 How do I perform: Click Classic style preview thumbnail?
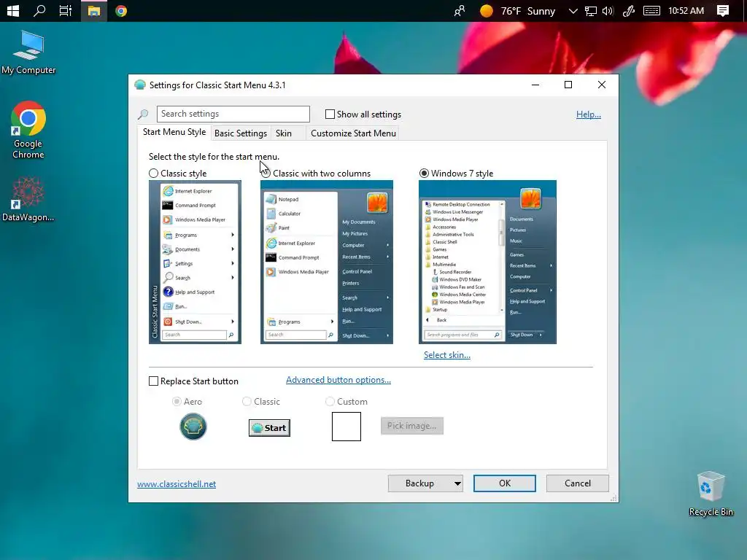[195, 262]
